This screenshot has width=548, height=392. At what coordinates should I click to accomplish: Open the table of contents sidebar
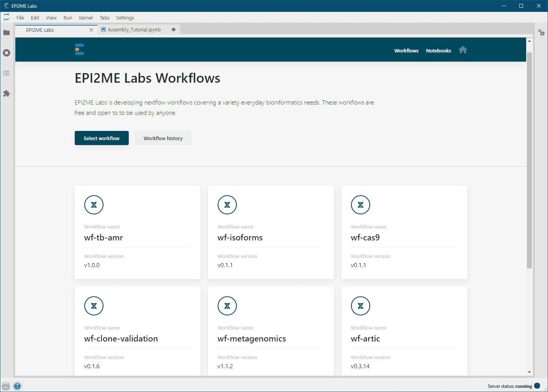point(7,73)
